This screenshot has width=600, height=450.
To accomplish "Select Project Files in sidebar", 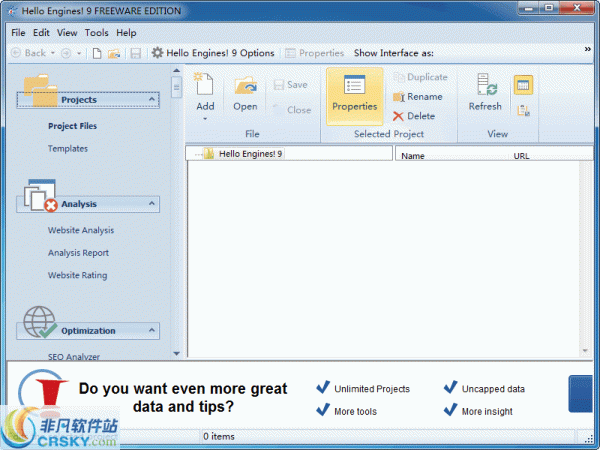I will tap(72, 126).
